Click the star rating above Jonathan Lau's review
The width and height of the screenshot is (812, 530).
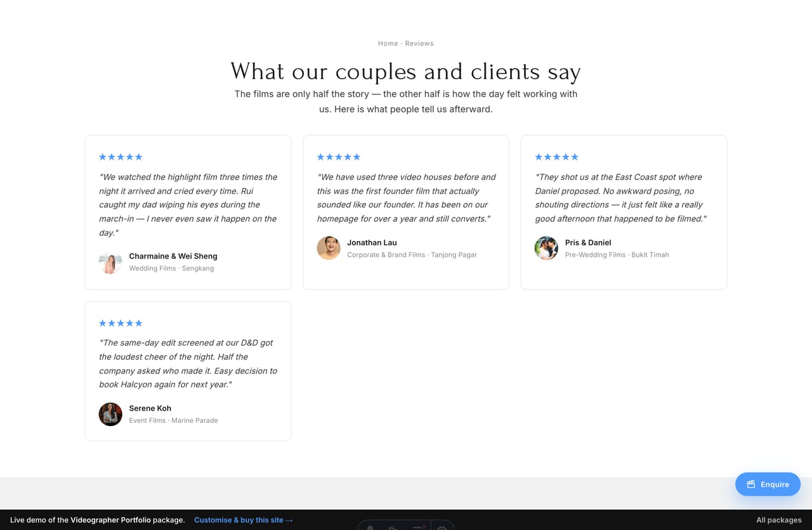tap(339, 157)
